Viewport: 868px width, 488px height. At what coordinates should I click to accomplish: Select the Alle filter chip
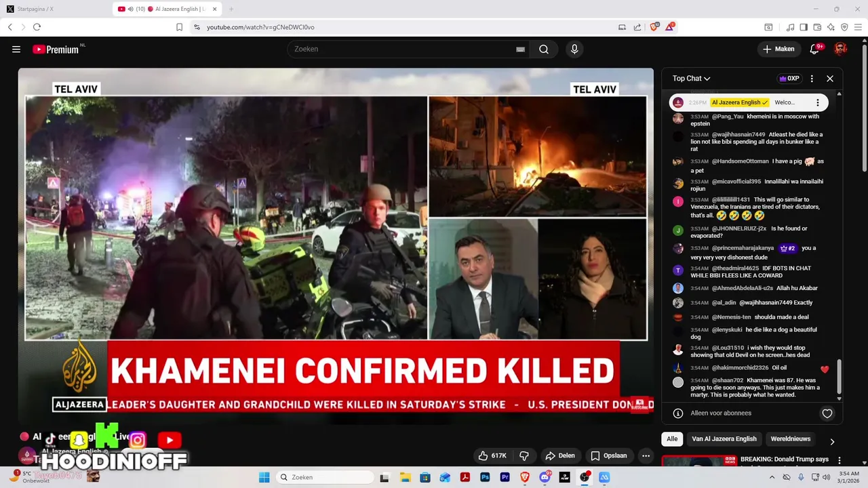(672, 439)
